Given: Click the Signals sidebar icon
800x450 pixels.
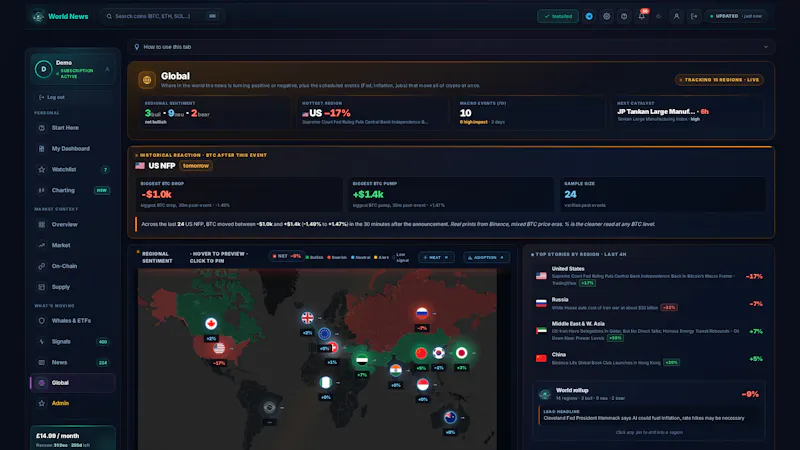Looking at the screenshot, I should [x=42, y=342].
